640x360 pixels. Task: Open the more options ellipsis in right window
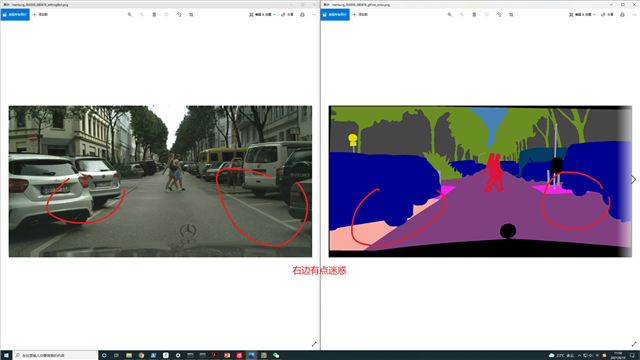coord(634,15)
